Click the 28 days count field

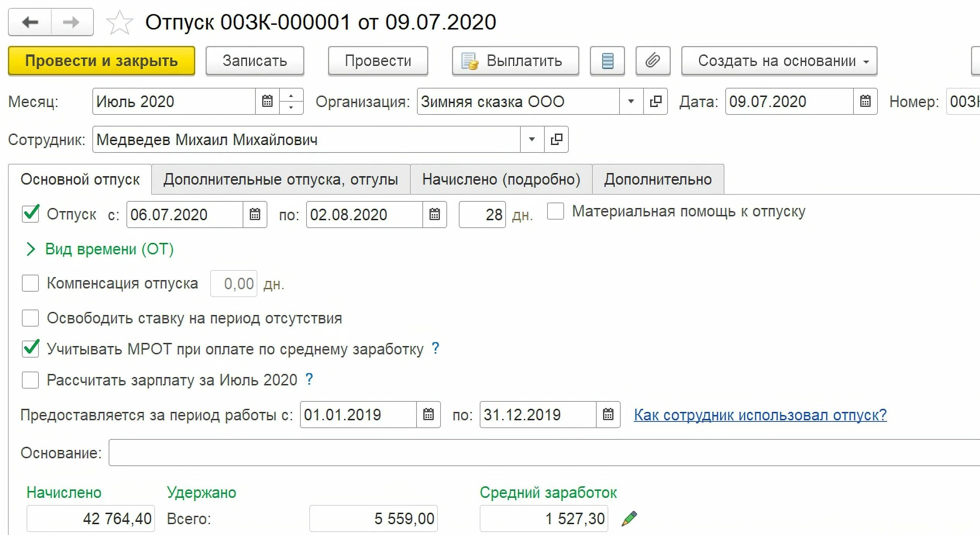coord(482,214)
